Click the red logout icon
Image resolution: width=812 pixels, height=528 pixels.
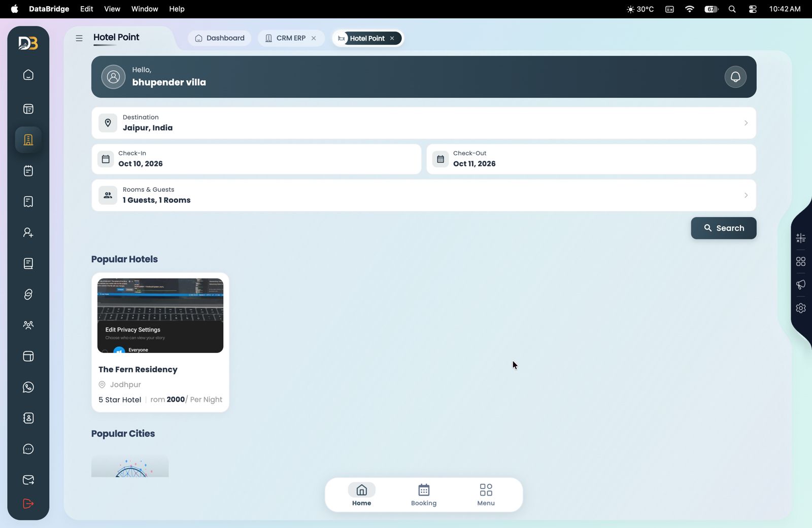(28, 504)
